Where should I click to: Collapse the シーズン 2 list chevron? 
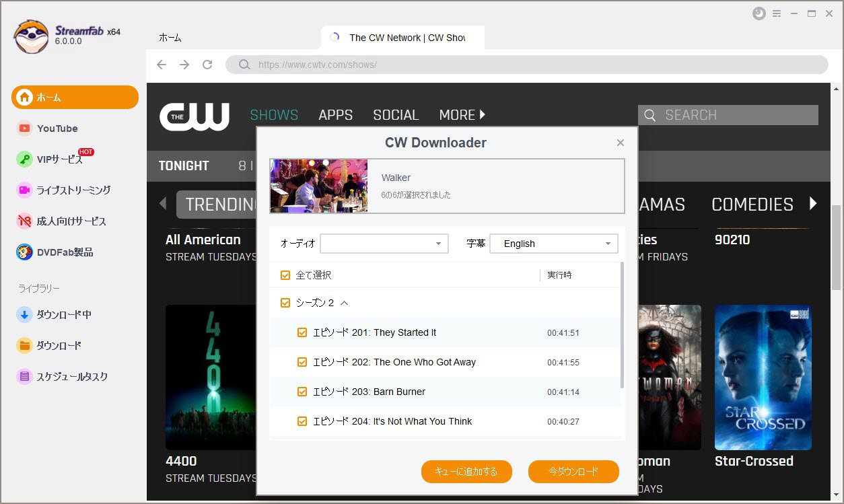(x=345, y=303)
